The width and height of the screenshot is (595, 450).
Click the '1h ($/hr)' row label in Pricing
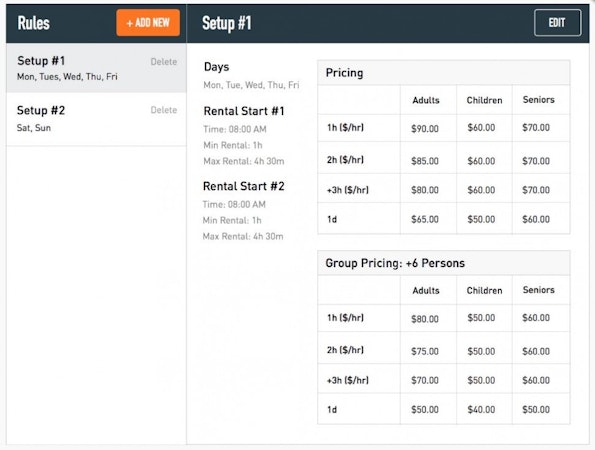point(345,127)
